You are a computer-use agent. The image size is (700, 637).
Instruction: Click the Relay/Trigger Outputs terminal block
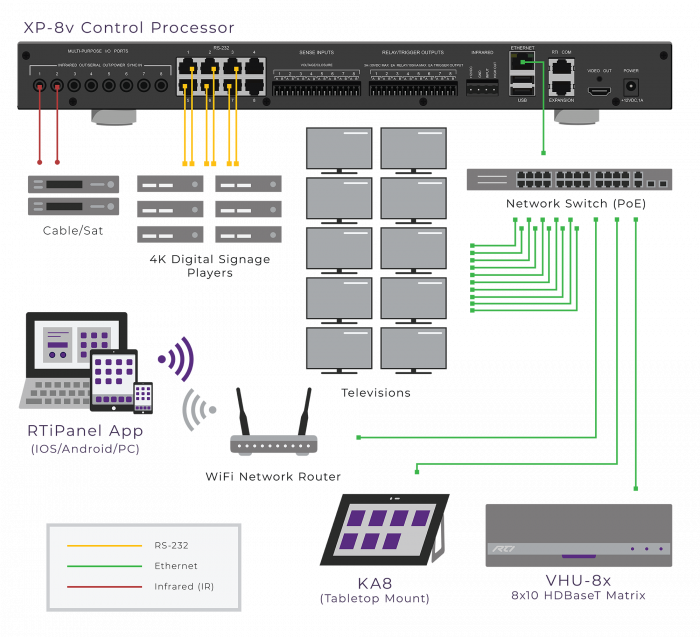point(413,86)
